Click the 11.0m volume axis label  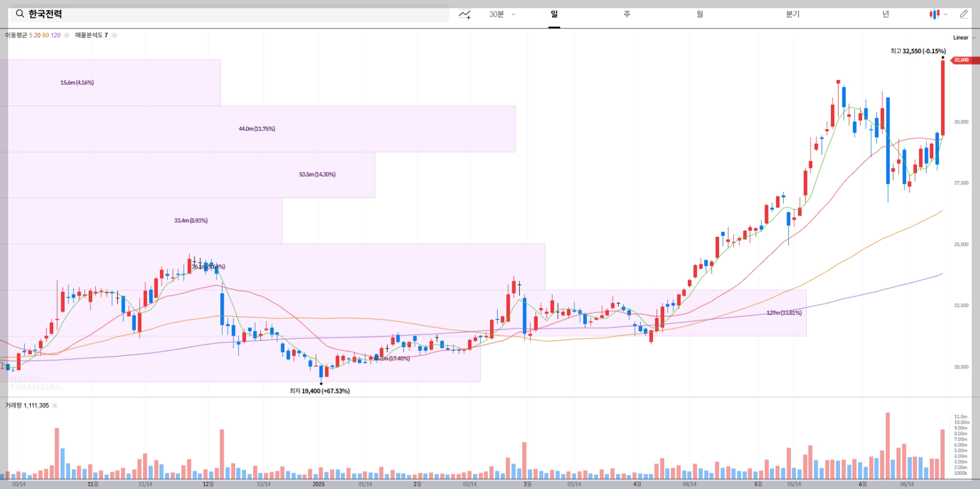click(x=961, y=417)
